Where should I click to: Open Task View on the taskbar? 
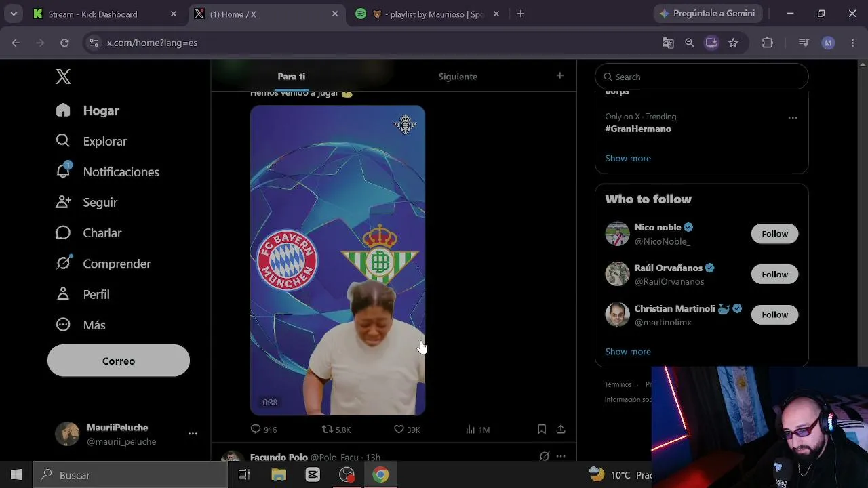point(244,475)
